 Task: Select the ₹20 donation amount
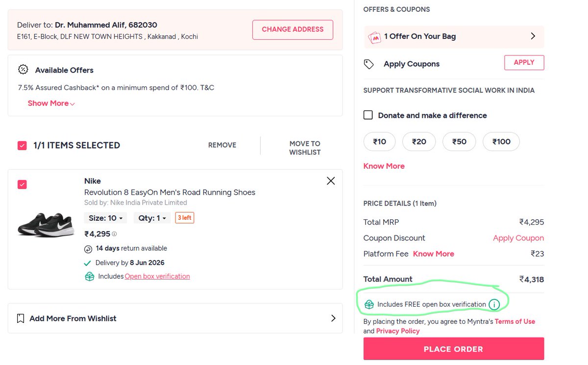[x=419, y=142]
